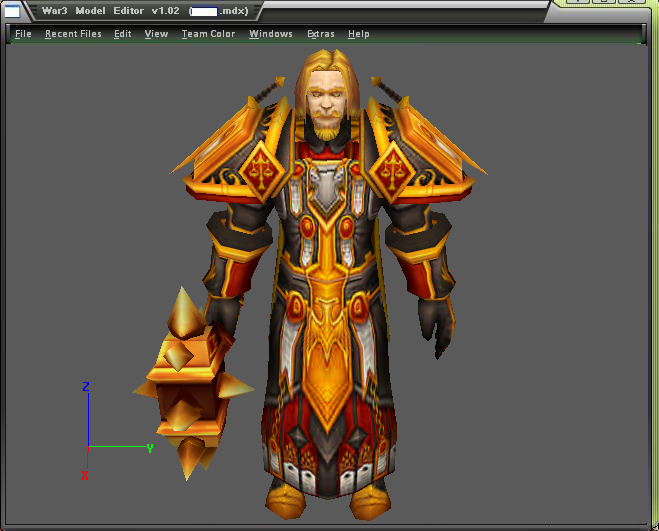Open the Help menu

[358, 34]
